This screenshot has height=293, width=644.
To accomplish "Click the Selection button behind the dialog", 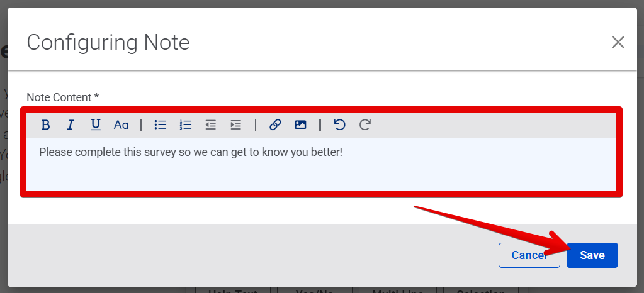I will click(480, 290).
